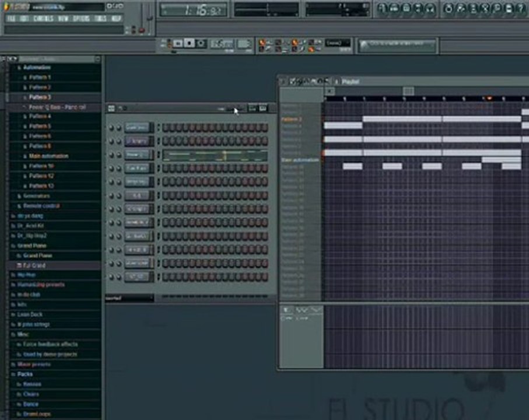Expand Main automation in the browser tree
The image size is (529, 420).
pyautogui.click(x=48, y=156)
